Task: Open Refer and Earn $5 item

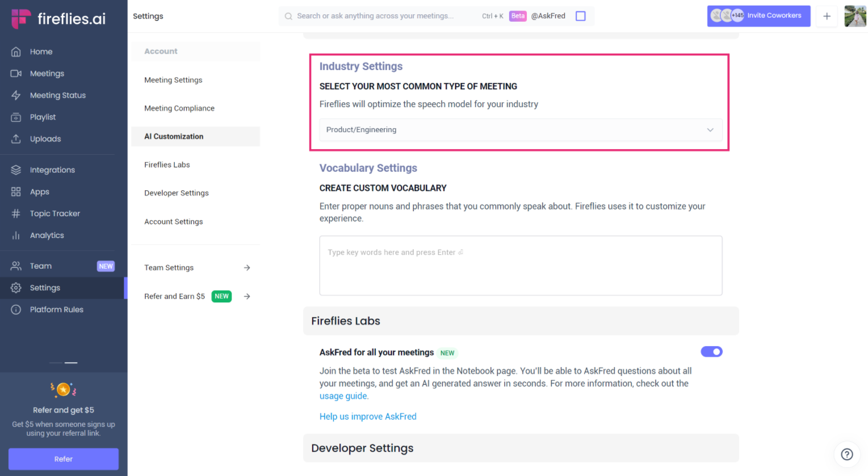Action: [x=196, y=296]
